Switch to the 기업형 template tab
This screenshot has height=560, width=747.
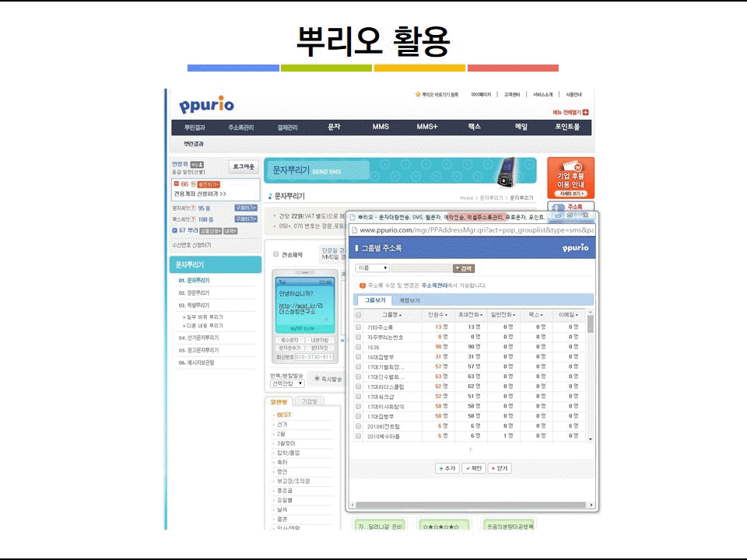click(x=310, y=401)
